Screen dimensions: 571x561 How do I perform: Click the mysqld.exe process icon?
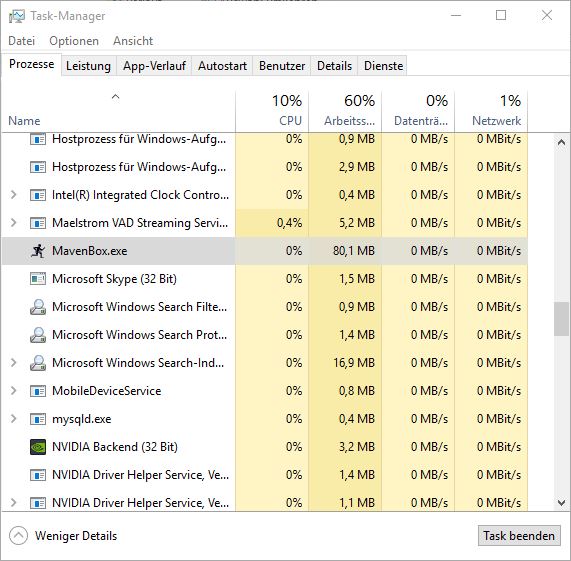pyautogui.click(x=38, y=419)
